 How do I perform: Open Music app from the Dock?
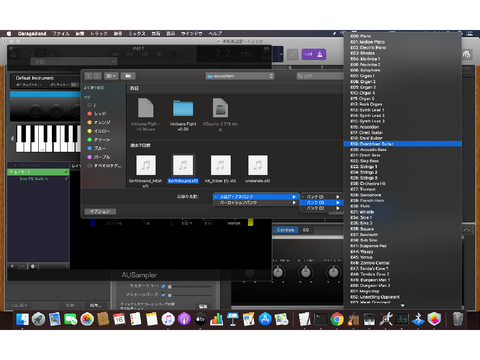click(x=168, y=319)
